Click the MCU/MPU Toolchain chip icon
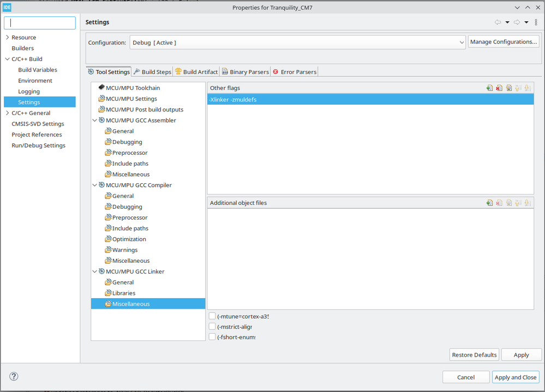 click(101, 87)
